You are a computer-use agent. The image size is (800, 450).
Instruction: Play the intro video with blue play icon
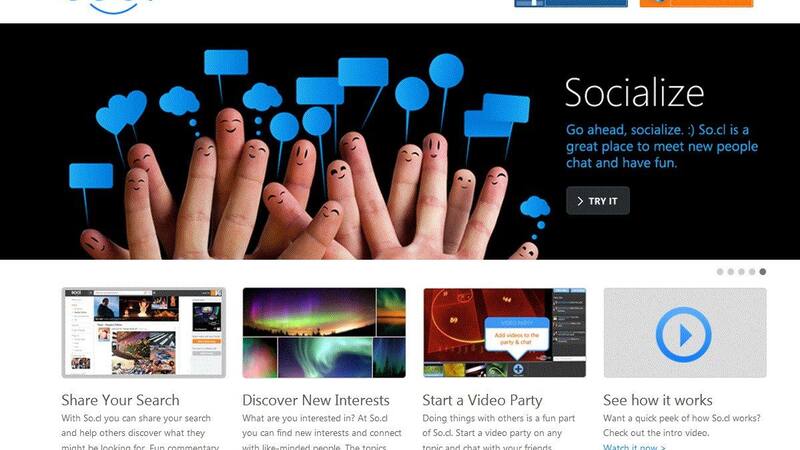coord(684,335)
